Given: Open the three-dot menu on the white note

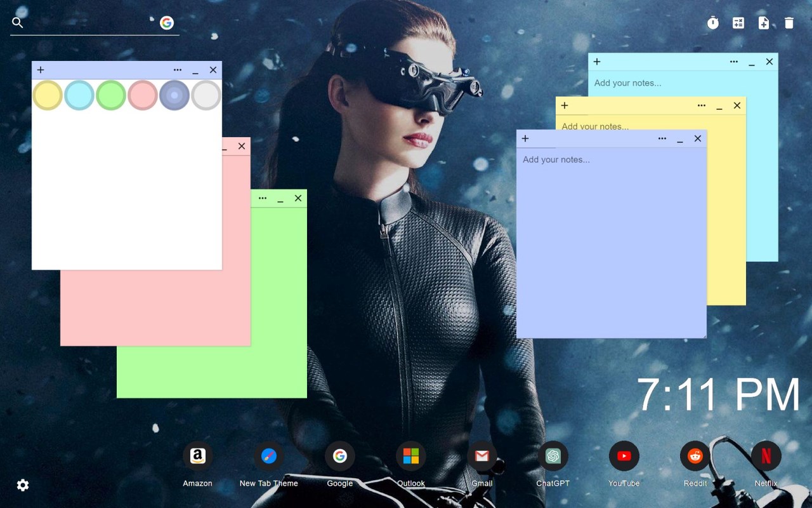Looking at the screenshot, I should click(178, 70).
